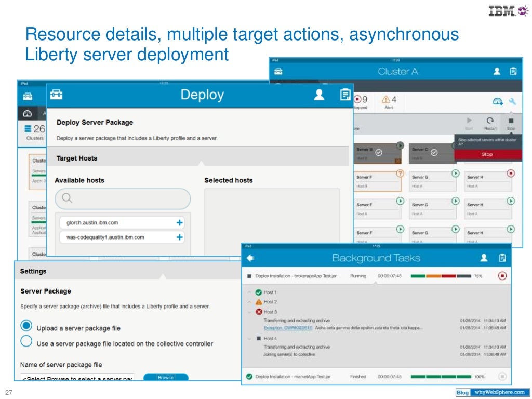Image resolution: width=532 pixels, height=399 pixels.
Task: Expand the marketApp Deploy Installation row
Action: click(x=376, y=376)
